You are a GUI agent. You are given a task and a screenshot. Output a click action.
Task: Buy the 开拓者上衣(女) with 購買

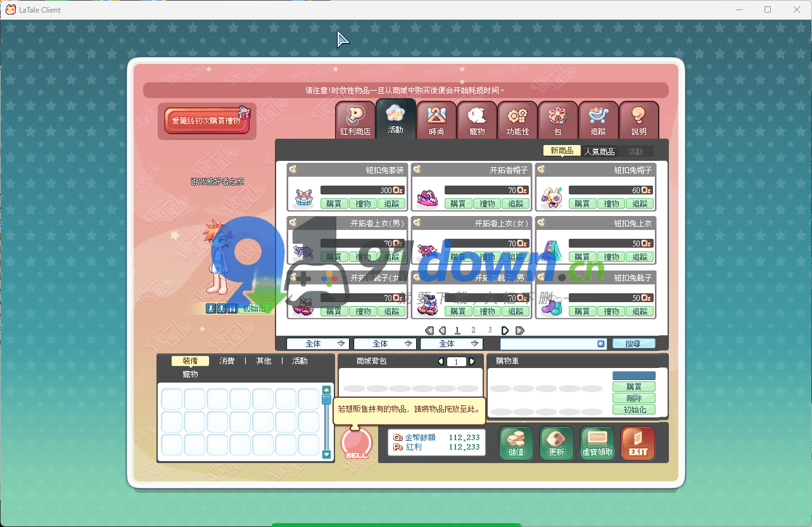point(458,257)
